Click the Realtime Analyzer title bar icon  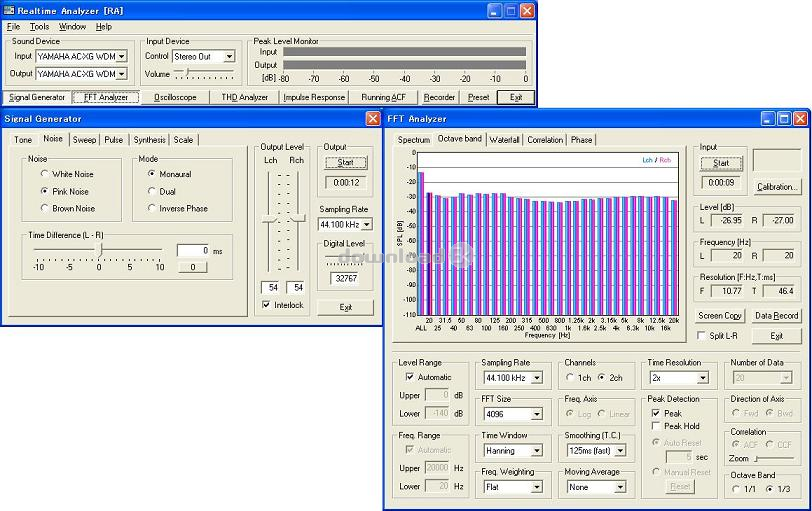9,10
